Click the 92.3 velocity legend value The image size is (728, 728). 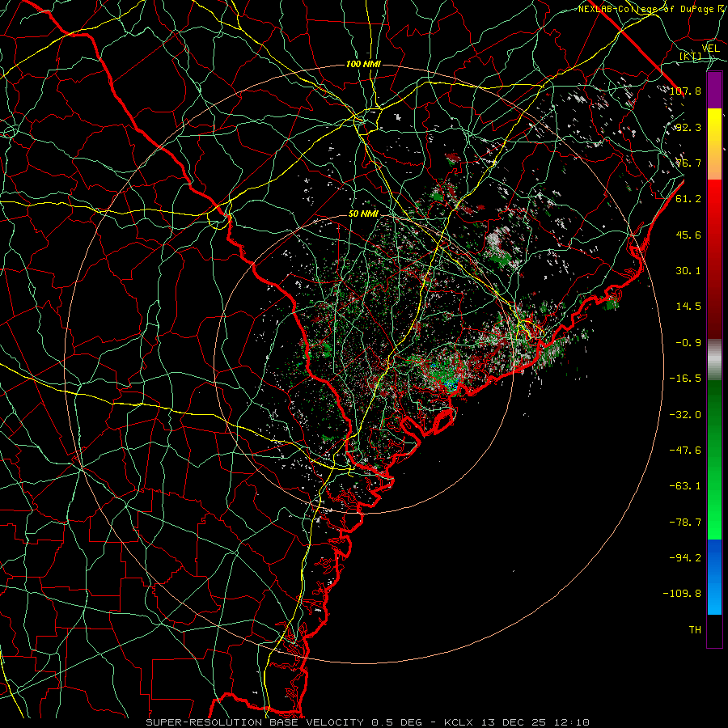coord(688,127)
